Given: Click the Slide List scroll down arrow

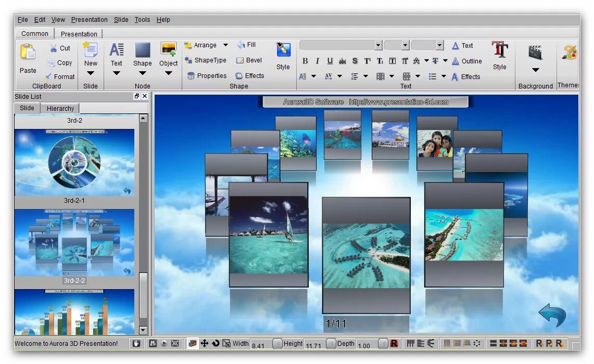Looking at the screenshot, I should coord(143,330).
